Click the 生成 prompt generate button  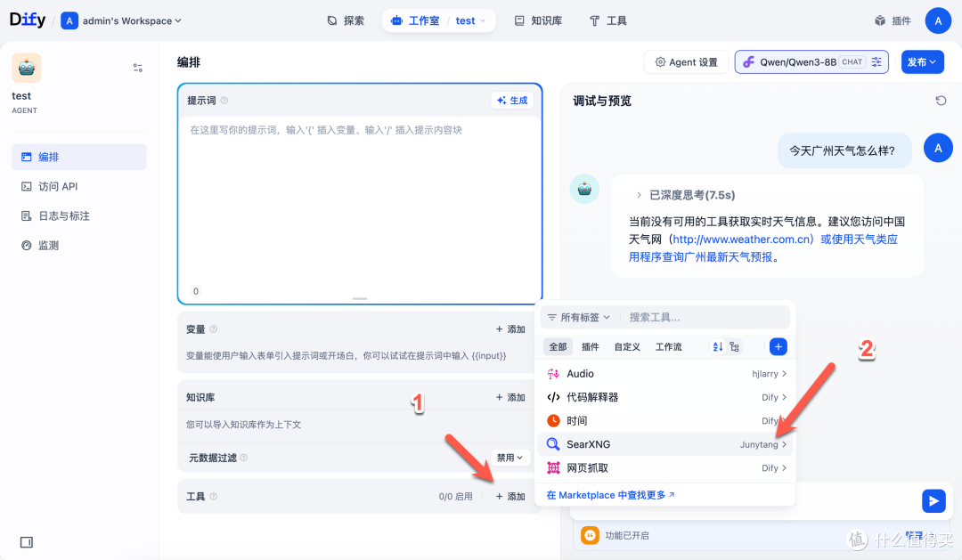512,101
